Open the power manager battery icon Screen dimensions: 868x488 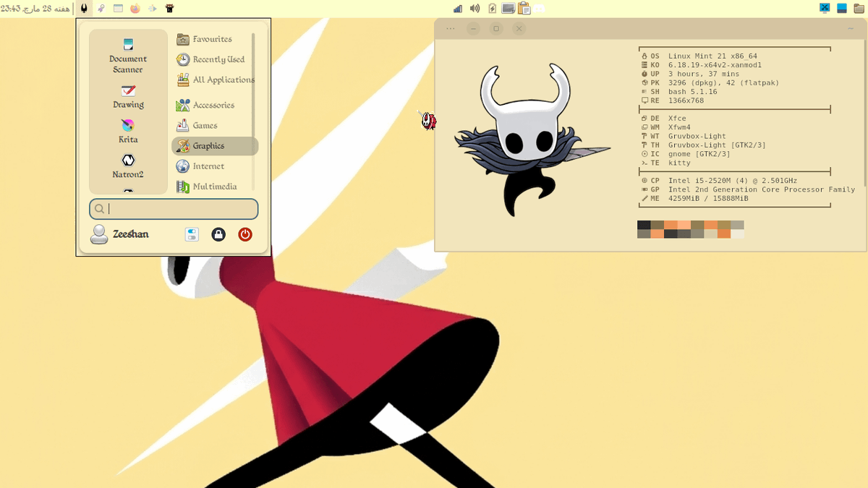(x=492, y=9)
